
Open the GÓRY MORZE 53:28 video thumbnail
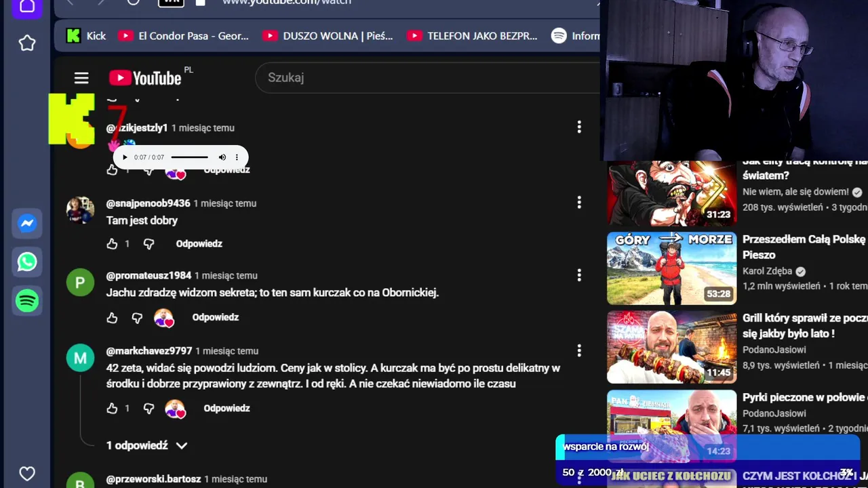[671, 268]
